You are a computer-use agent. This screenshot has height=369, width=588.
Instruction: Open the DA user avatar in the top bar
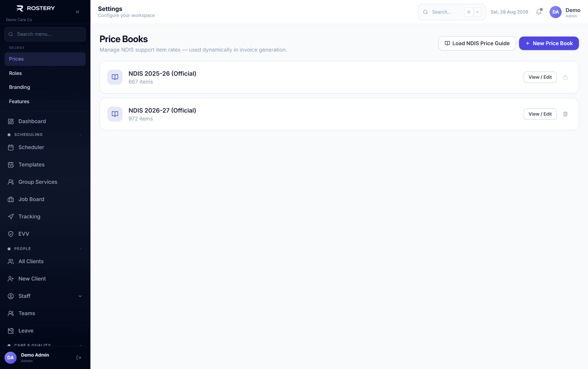point(556,12)
